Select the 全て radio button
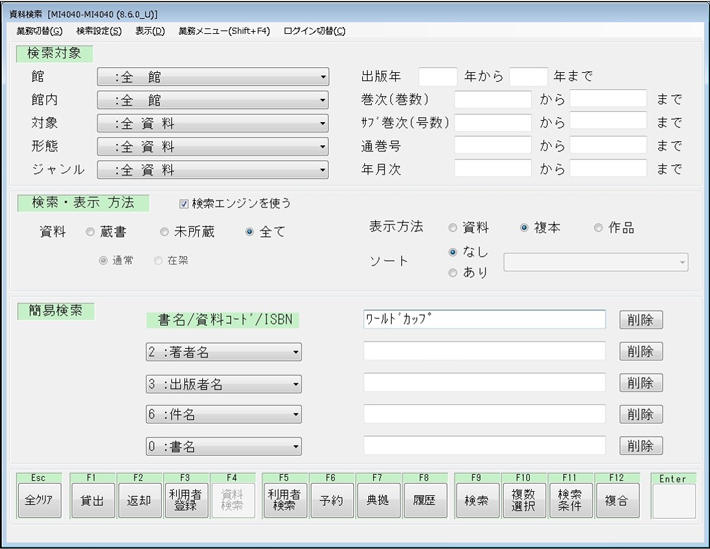 point(249,232)
